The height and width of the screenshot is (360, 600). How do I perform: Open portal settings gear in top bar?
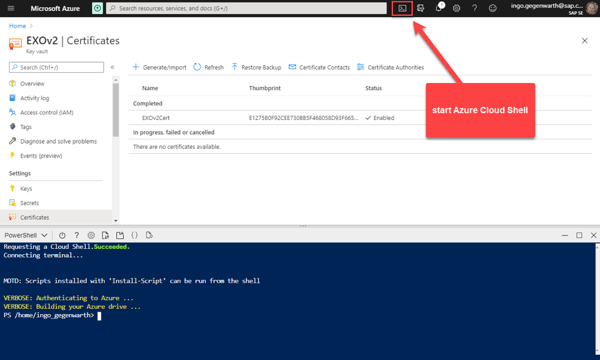click(x=457, y=8)
